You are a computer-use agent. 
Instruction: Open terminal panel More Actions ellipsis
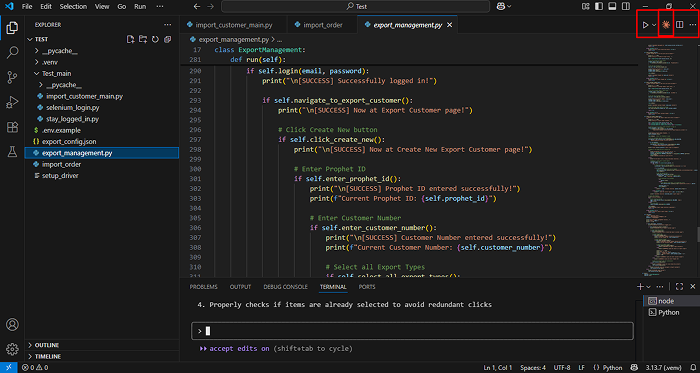[x=660, y=286]
